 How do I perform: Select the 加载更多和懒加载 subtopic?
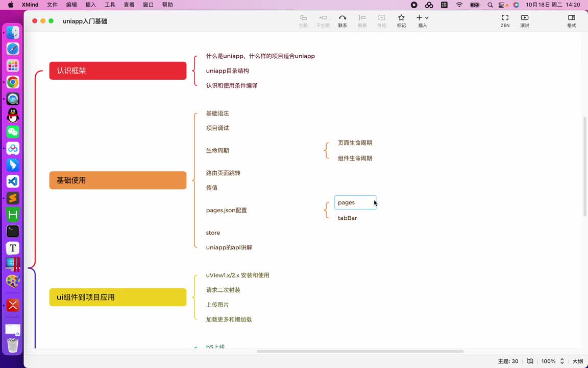pos(229,319)
